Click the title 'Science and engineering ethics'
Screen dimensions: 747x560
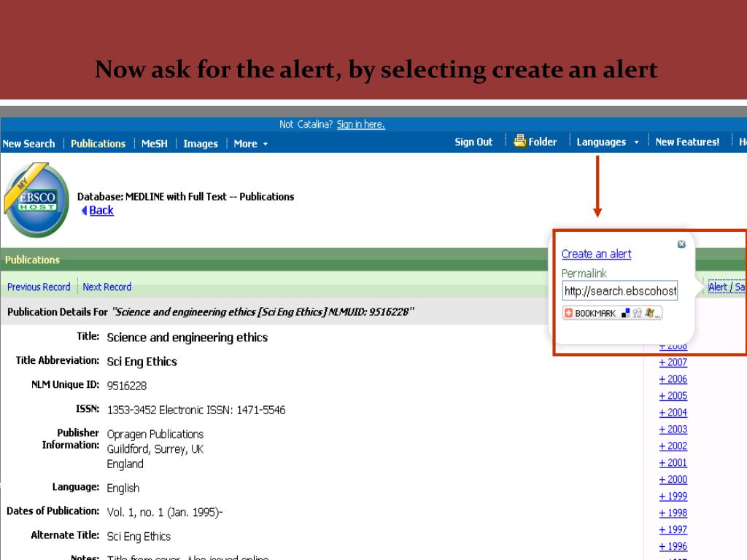[187, 338]
